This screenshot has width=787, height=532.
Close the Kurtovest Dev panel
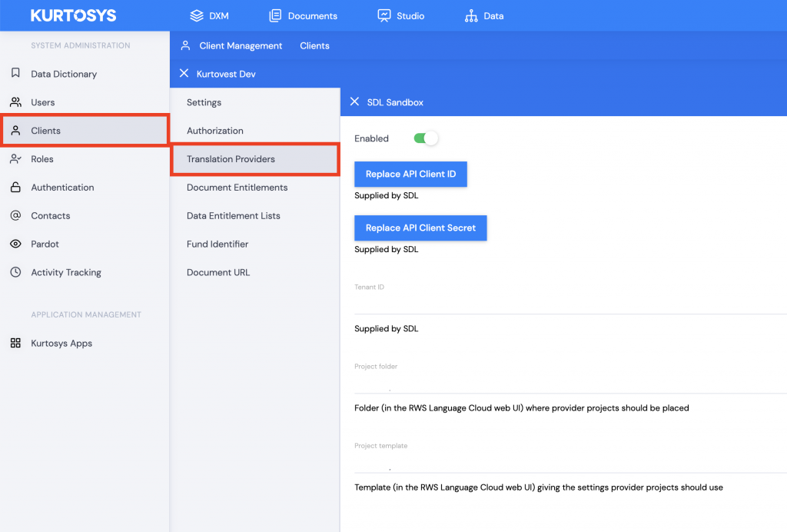[x=184, y=73]
